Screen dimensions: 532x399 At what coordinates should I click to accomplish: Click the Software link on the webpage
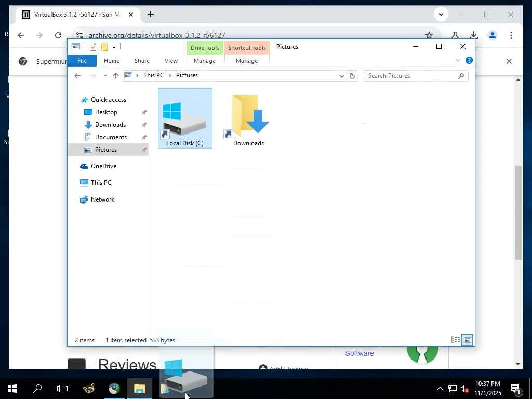click(x=360, y=353)
